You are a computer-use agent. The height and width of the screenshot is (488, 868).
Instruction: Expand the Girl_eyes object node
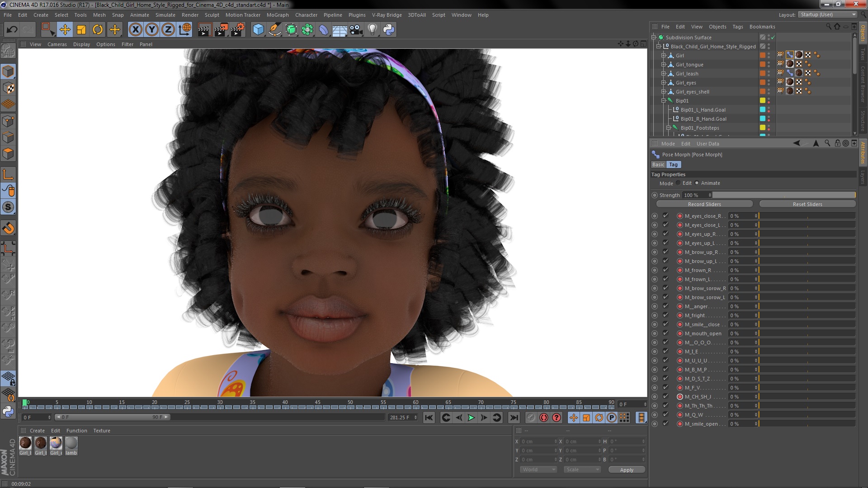click(x=664, y=83)
